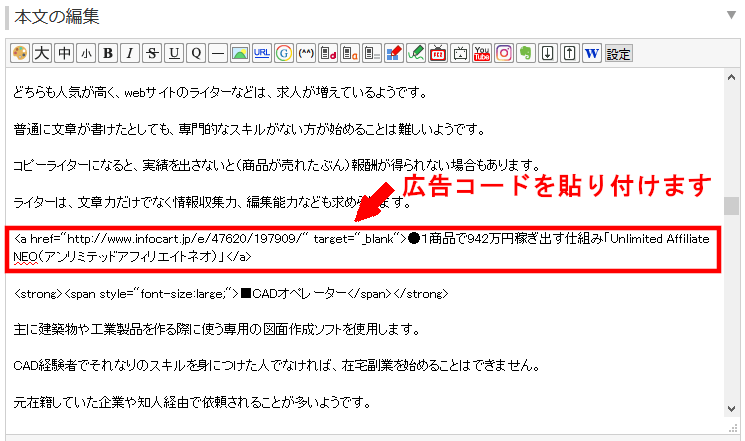
Task: Click the gray list layout icon
Action: 372,53
